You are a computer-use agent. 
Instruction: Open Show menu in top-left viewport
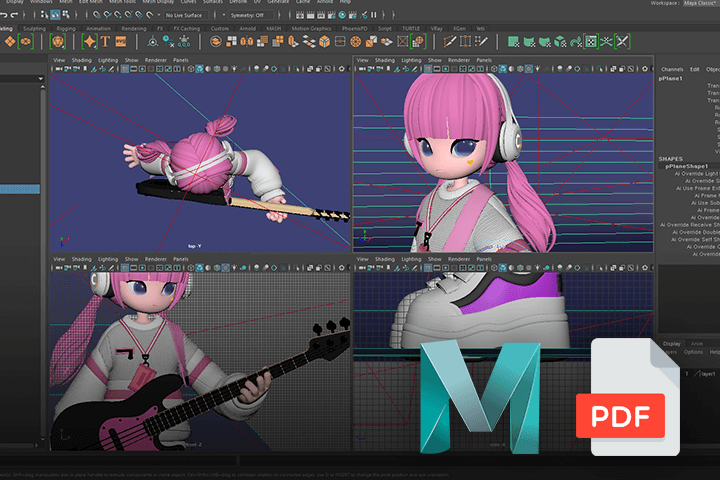tap(131, 60)
